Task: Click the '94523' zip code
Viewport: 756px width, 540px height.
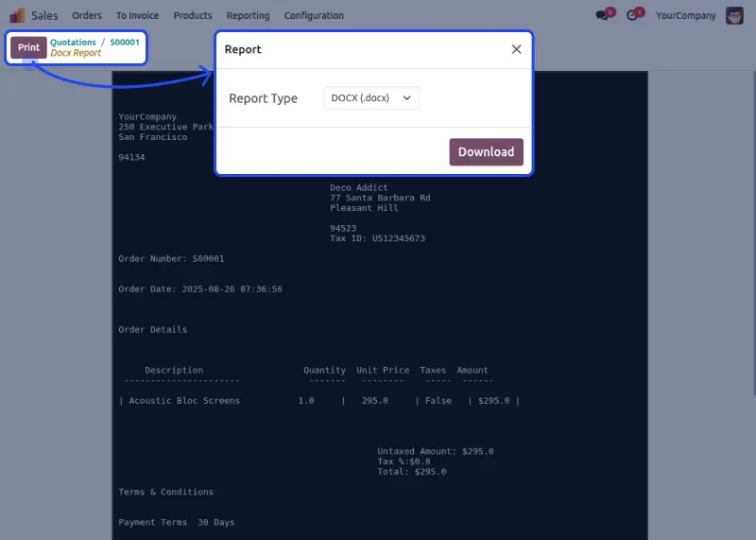Action: (343, 228)
